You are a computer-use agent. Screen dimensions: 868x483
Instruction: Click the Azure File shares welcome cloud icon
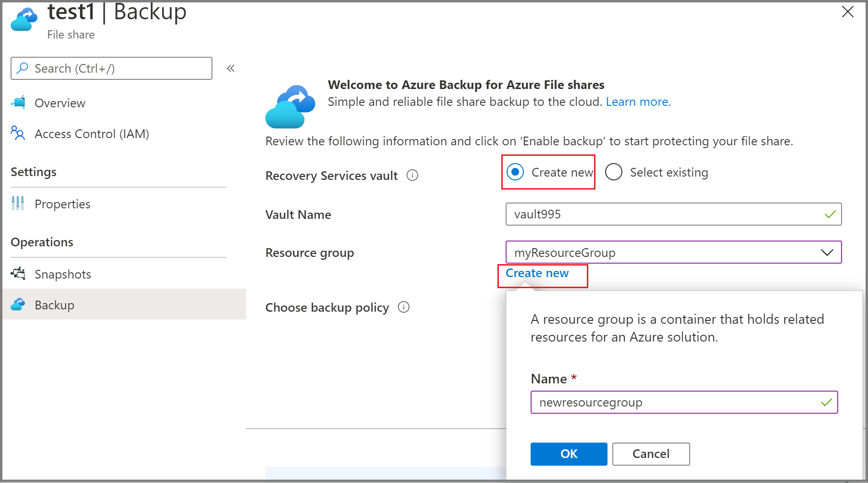(290, 106)
